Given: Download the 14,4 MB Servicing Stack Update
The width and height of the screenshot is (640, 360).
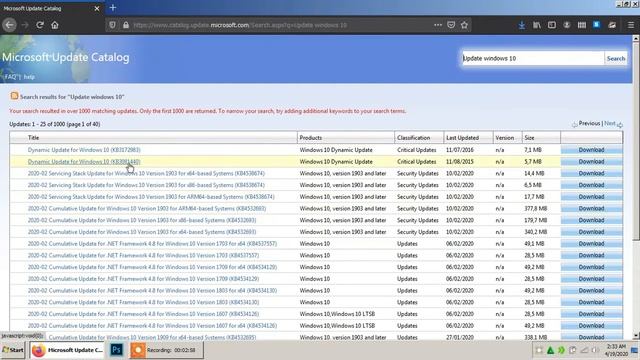Looking at the screenshot, I should (x=591, y=173).
